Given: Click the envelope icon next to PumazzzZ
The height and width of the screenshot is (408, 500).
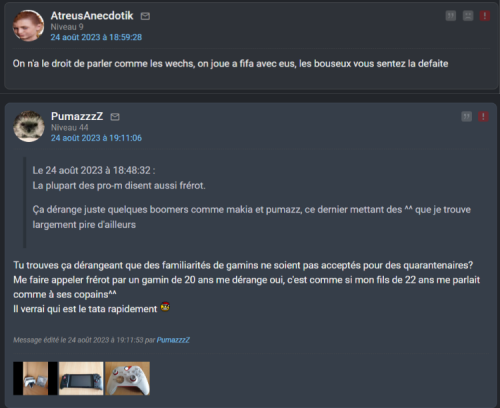Looking at the screenshot, I should (x=115, y=117).
